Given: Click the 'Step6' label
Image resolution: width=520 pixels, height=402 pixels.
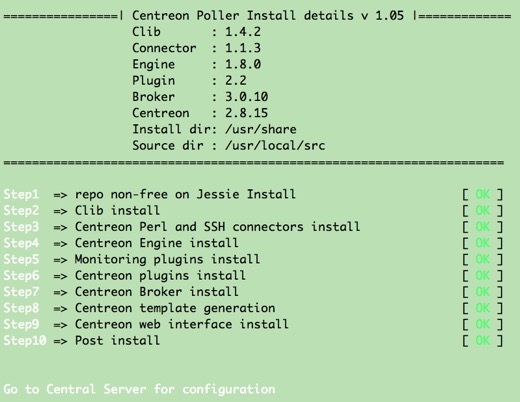Looking at the screenshot, I should point(21,276).
